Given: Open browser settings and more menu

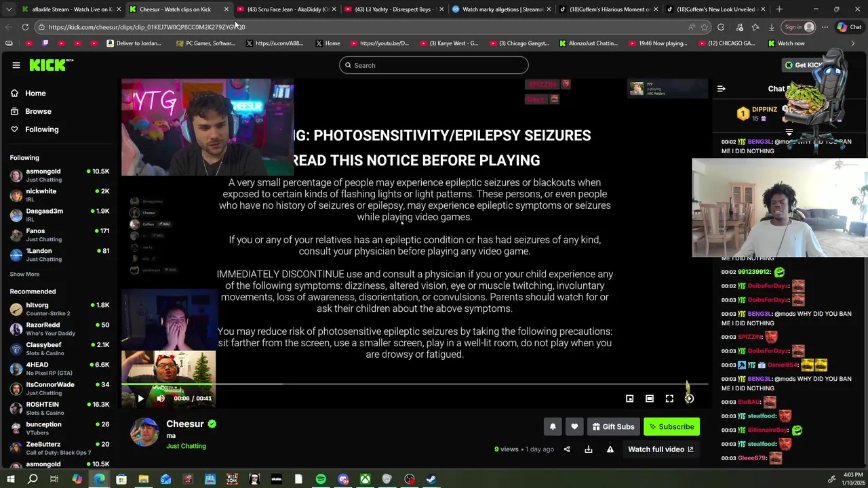Looking at the screenshot, I should [825, 27].
